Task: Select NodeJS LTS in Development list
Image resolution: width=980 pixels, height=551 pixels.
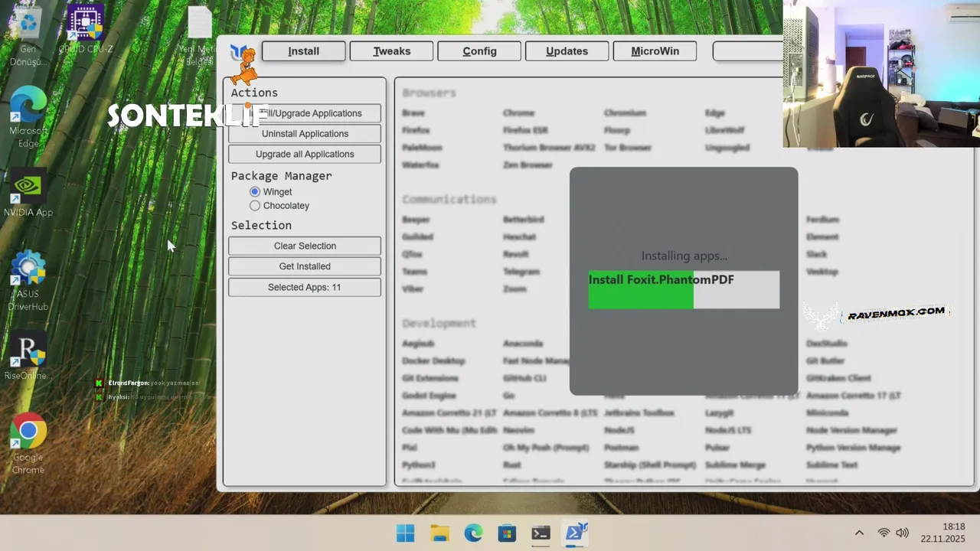Action: pos(728,431)
